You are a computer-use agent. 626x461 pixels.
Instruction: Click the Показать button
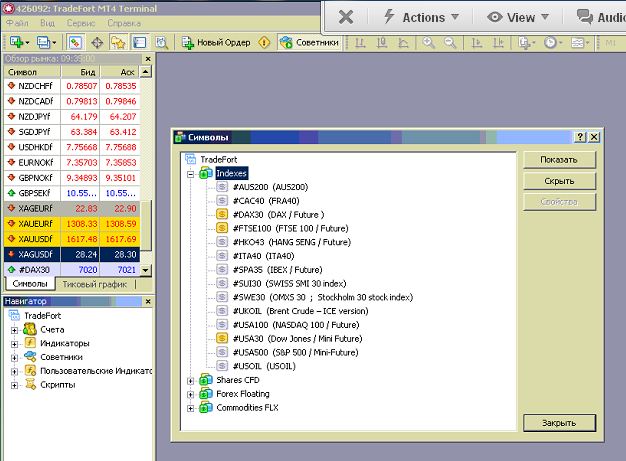click(559, 160)
